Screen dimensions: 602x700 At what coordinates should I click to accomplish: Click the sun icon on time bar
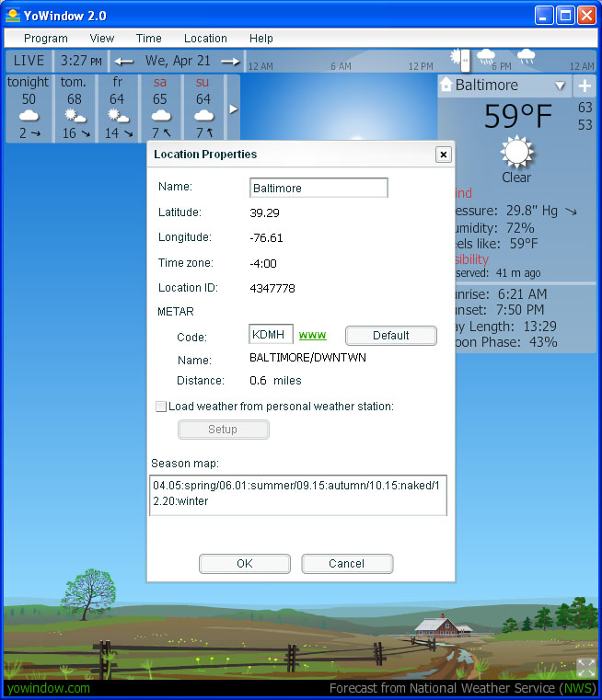[x=455, y=57]
